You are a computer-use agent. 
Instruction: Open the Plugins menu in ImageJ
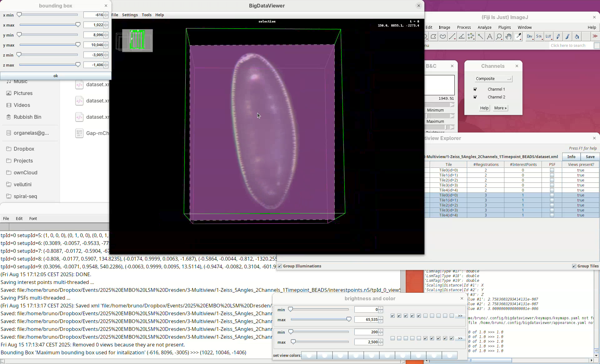pos(504,27)
